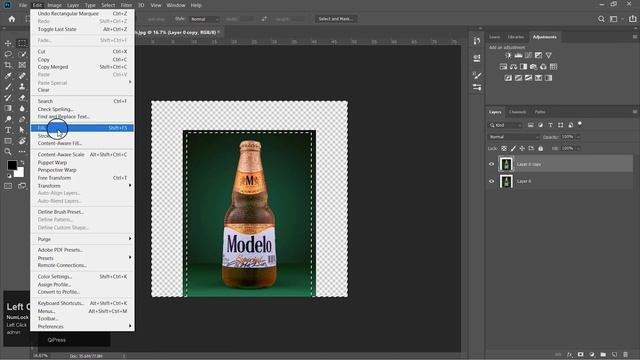Open the Opacity slider dropdown arrow
Viewport: 640px width, 360px height.
point(578,137)
